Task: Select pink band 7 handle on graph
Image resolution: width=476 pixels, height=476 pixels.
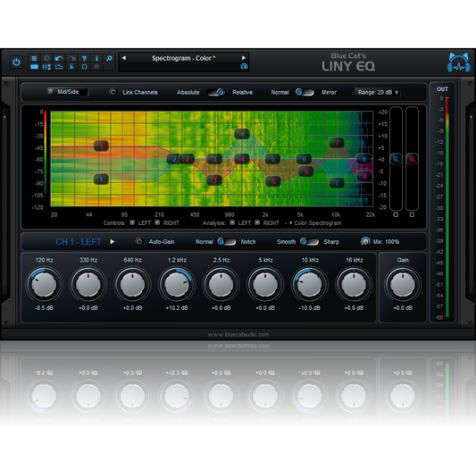Action: tap(337, 142)
